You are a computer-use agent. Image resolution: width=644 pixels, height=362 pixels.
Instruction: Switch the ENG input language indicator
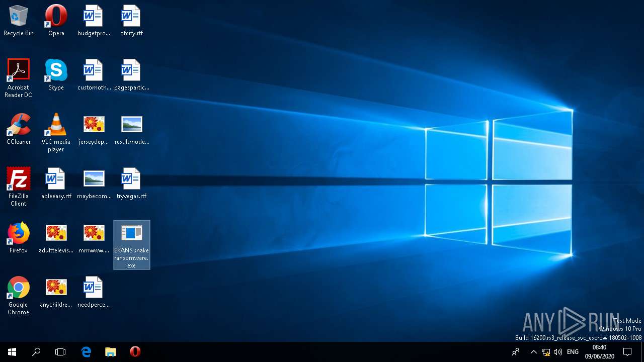point(573,352)
